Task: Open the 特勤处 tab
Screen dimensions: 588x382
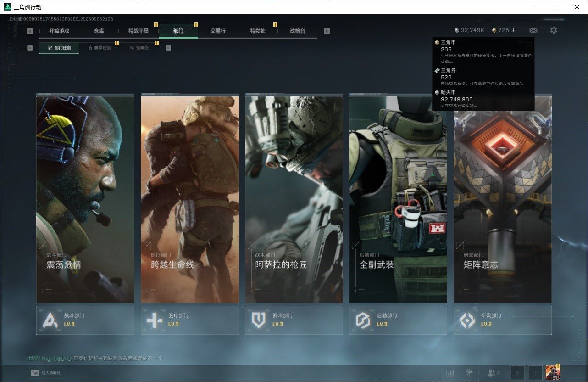Action: coord(258,31)
